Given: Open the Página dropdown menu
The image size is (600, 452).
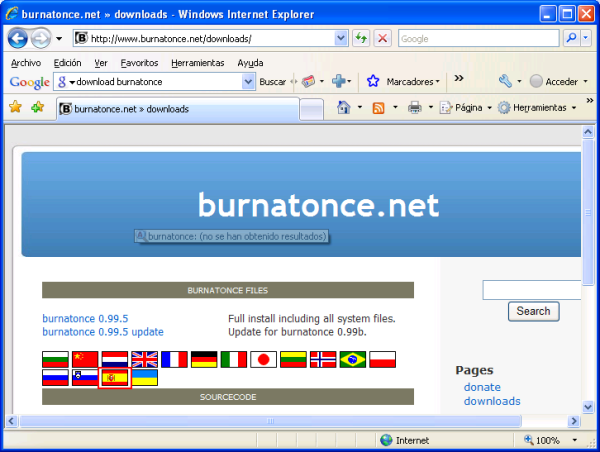Looking at the screenshot, I should [x=466, y=107].
